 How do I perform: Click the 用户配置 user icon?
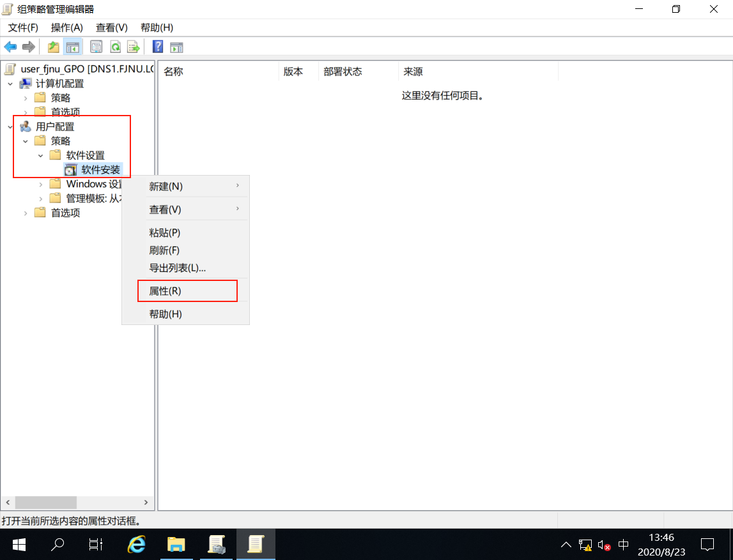click(x=26, y=126)
